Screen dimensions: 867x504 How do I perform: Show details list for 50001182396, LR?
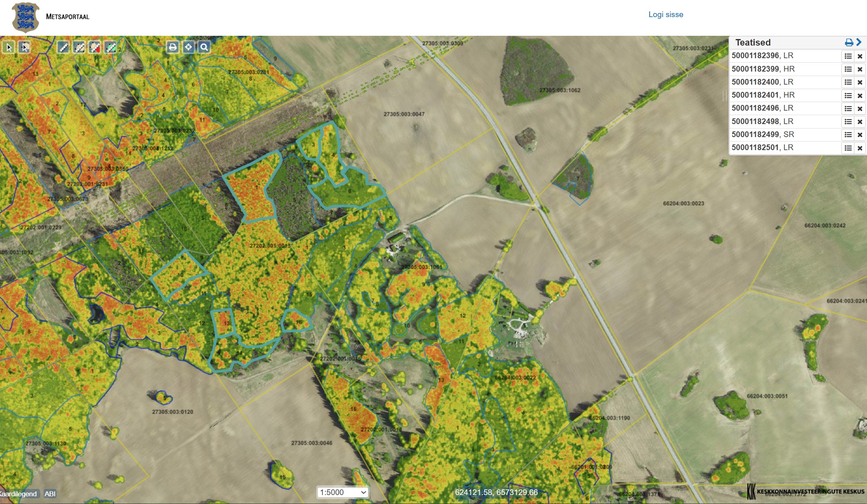(x=848, y=56)
